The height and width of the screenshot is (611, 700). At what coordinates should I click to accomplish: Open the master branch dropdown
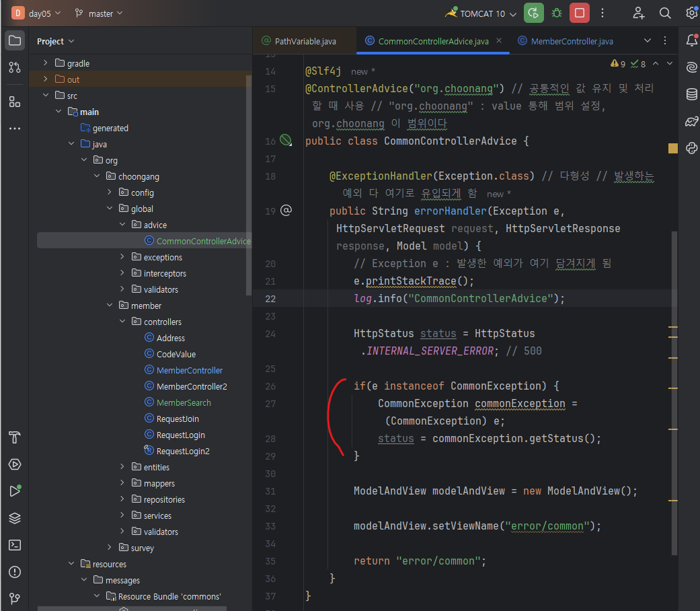(99, 13)
